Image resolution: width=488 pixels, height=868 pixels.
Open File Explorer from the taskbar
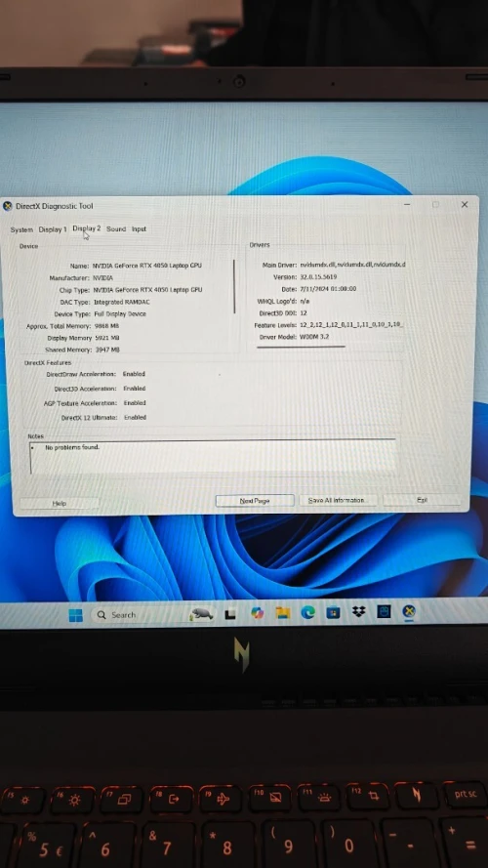[283, 613]
